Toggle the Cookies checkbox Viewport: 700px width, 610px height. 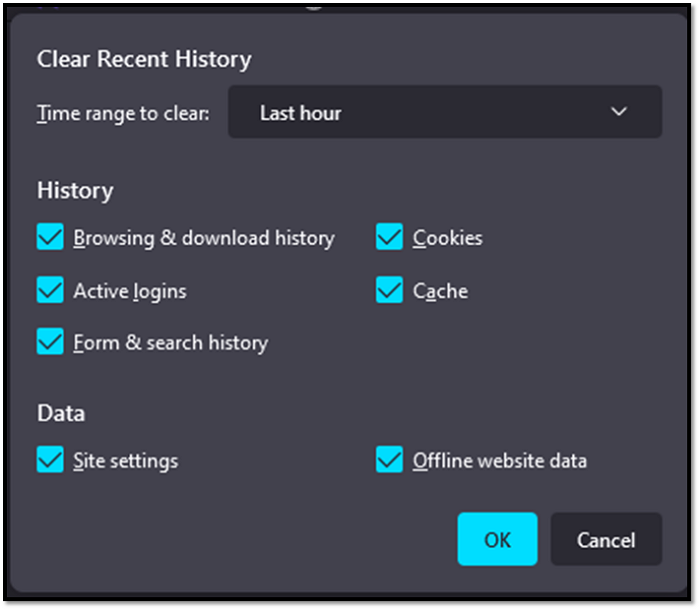389,238
